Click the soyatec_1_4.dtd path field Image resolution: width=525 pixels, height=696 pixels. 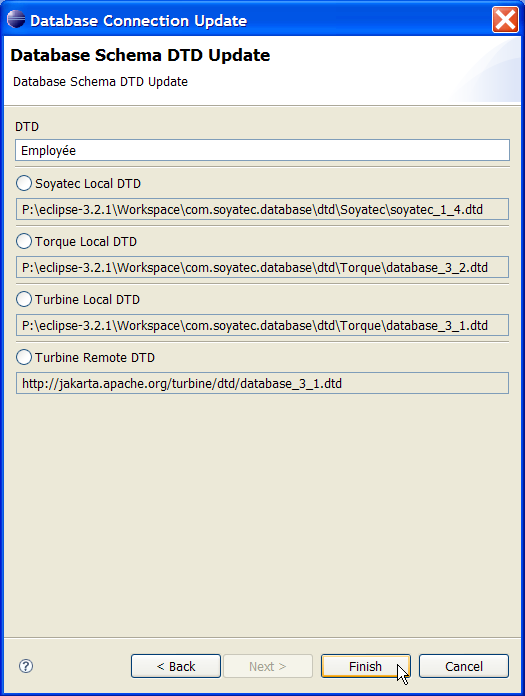click(262, 209)
